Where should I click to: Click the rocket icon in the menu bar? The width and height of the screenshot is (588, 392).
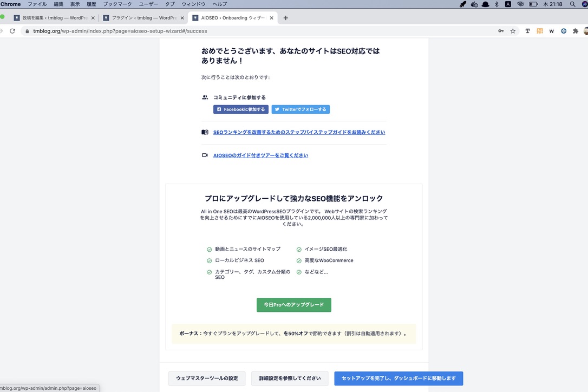coord(463,4)
